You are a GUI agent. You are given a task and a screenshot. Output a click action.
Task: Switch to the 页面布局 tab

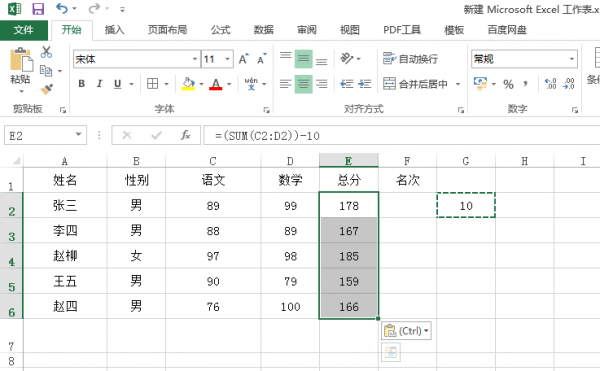coord(168,30)
